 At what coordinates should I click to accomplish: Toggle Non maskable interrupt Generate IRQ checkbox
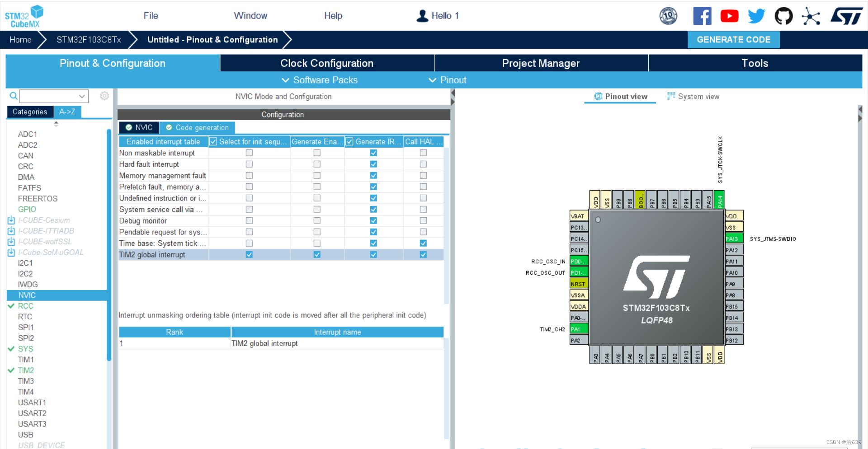click(x=373, y=153)
